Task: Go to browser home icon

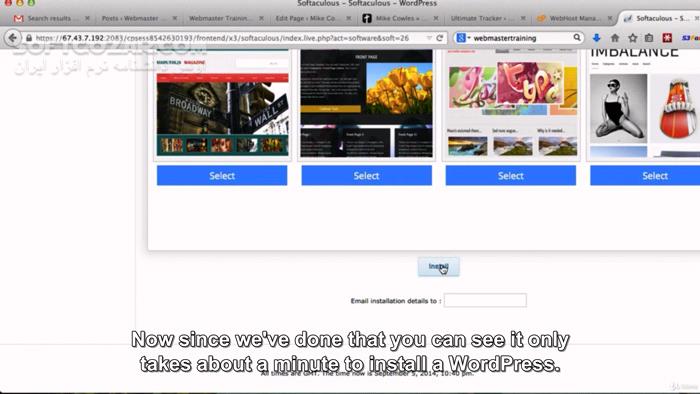Action: click(615, 38)
